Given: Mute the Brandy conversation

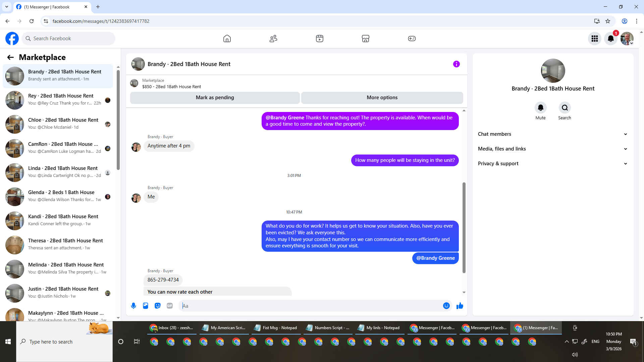Looking at the screenshot, I should coord(540,108).
